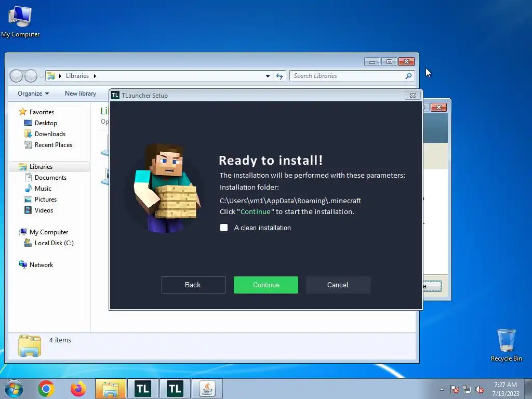Switch to Windows Explorer taskbar button
532x399 pixels.
pos(111,389)
